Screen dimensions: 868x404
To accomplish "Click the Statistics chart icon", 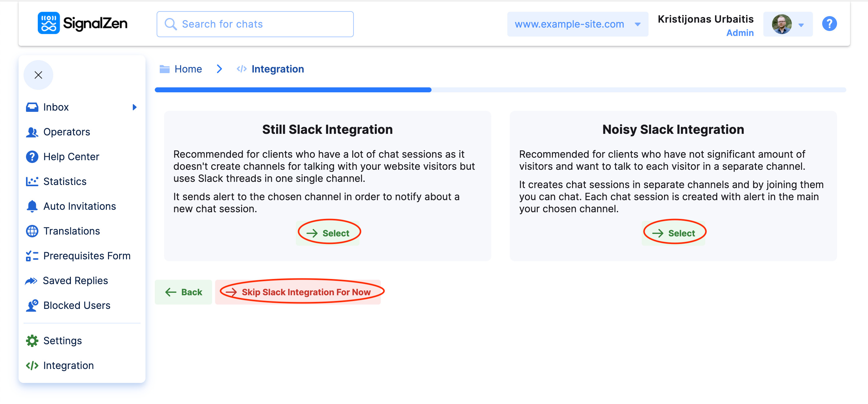I will [32, 182].
